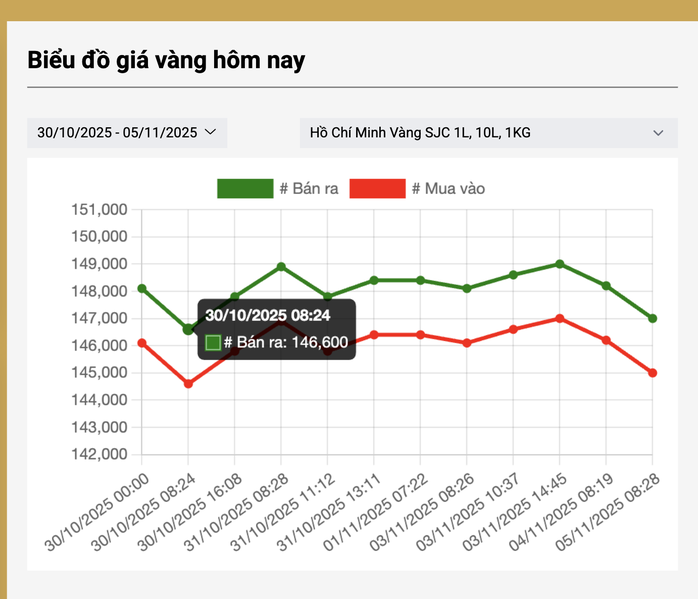Select green Bán ra point at 30/10/2025 00:00
This screenshot has height=599, width=698.
coord(142,288)
